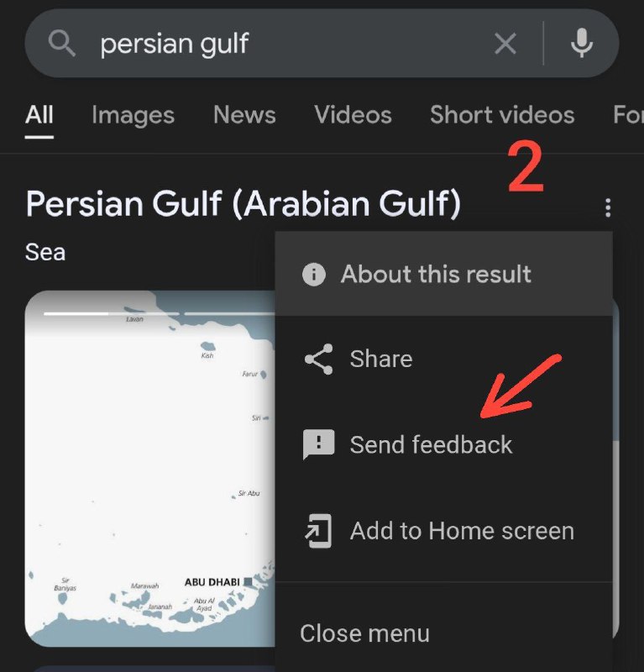
Task: Start voice search with microphone icon
Action: [x=581, y=44]
